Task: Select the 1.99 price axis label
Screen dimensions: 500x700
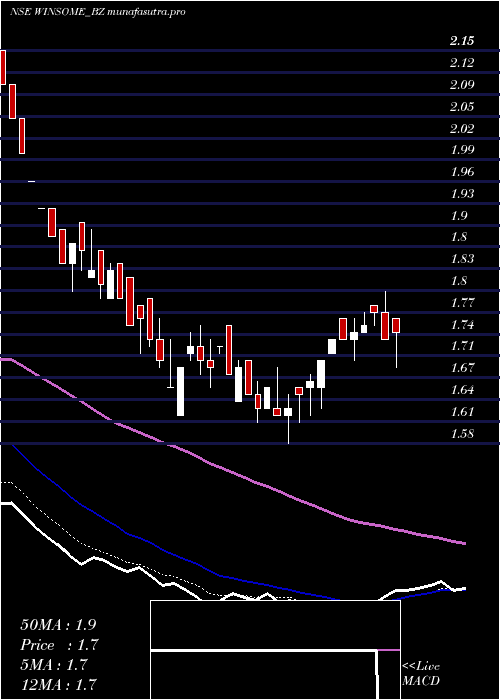Action: pos(462,150)
